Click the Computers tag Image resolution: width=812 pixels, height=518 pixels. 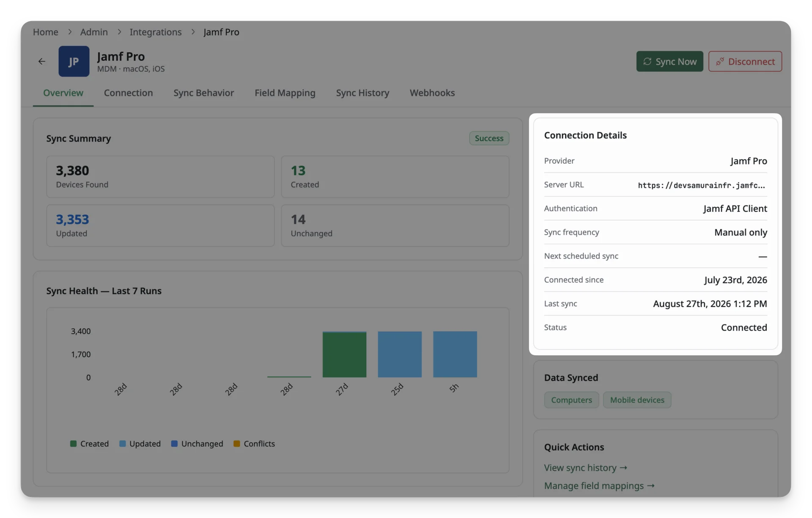tap(571, 400)
